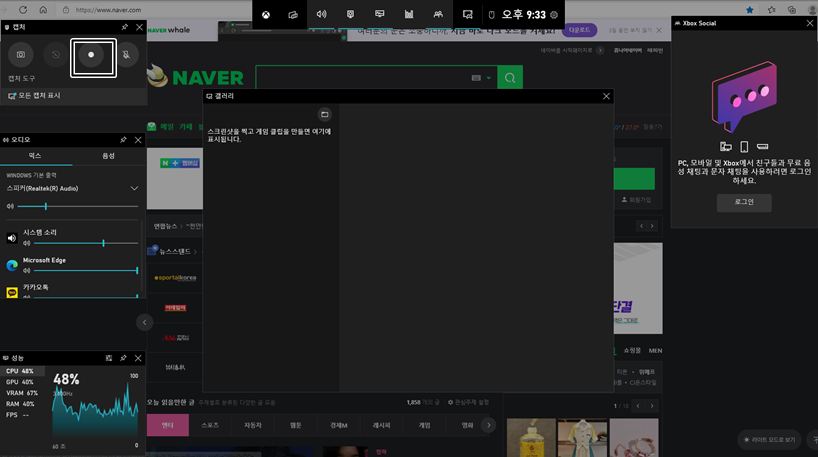818x457 pixels.
Task: Go to previous shopping page arrow
Action: [638, 406]
